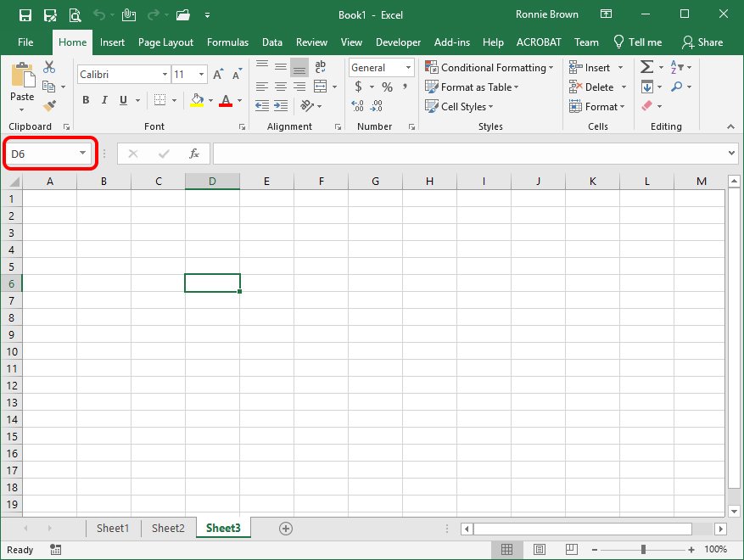Switch to the Sheet1 tab
This screenshot has height=560, width=744.
pos(113,529)
